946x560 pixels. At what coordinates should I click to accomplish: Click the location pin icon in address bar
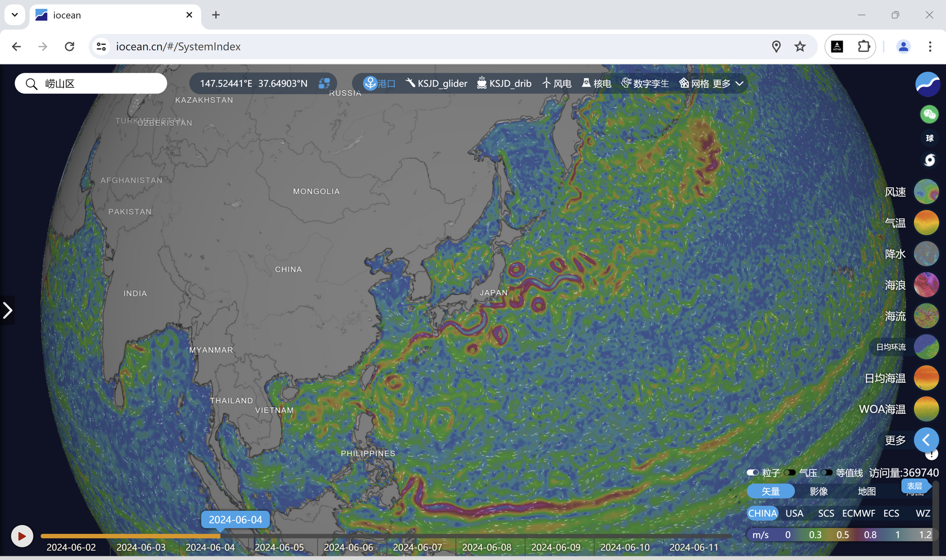coord(776,46)
